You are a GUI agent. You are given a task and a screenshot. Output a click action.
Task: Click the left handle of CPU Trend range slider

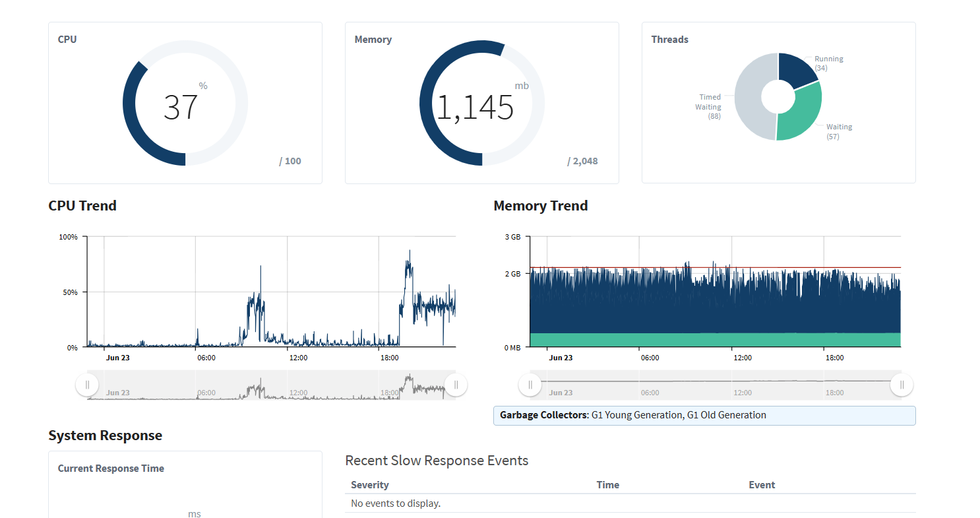87,385
